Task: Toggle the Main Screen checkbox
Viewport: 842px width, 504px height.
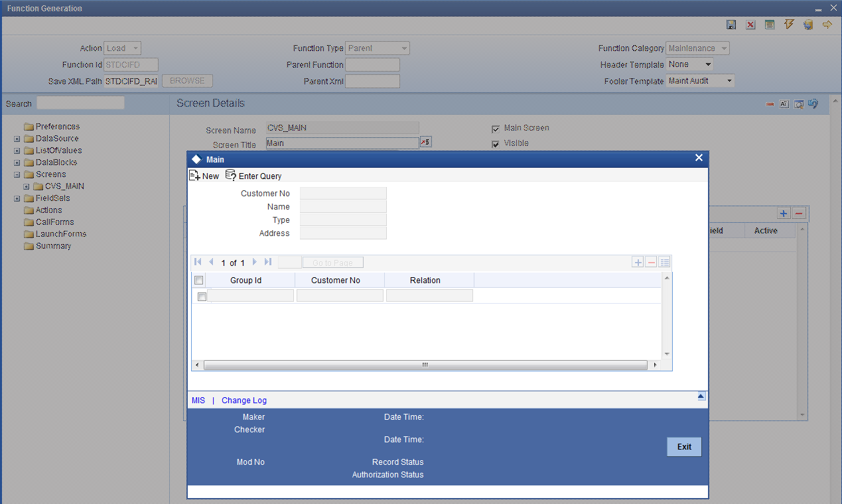Action: [x=496, y=129]
